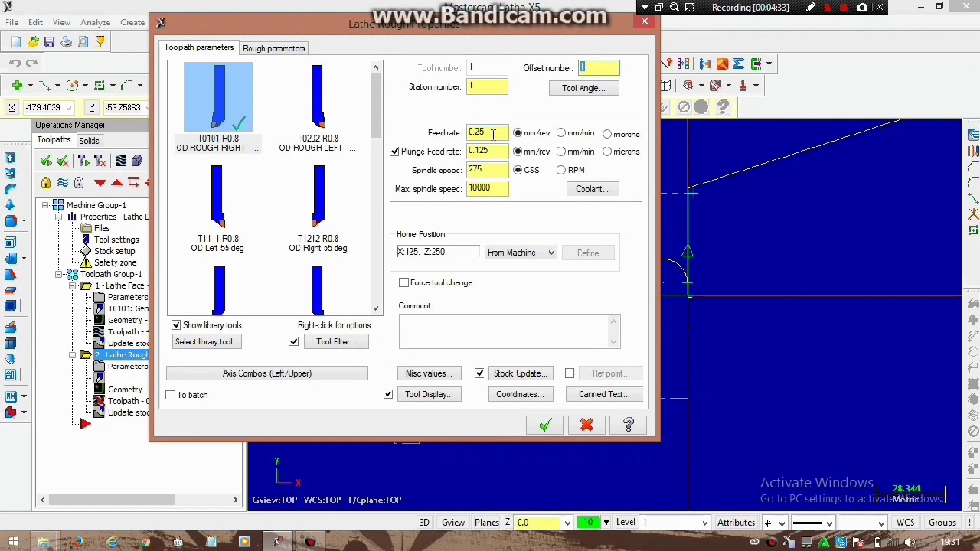The height and width of the screenshot is (551, 980).
Task: Switch to the Solids tab
Action: pyautogui.click(x=89, y=141)
